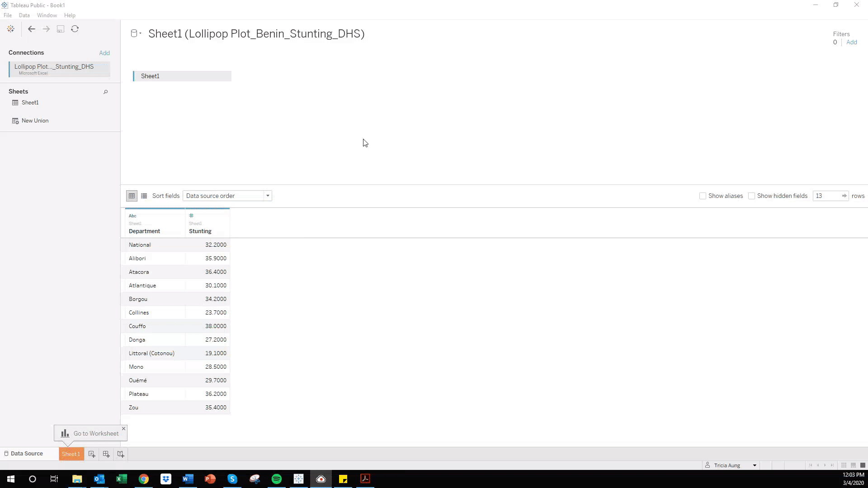Select the grid view toggle above the data preview
The height and width of the screenshot is (488, 868).
(132, 196)
